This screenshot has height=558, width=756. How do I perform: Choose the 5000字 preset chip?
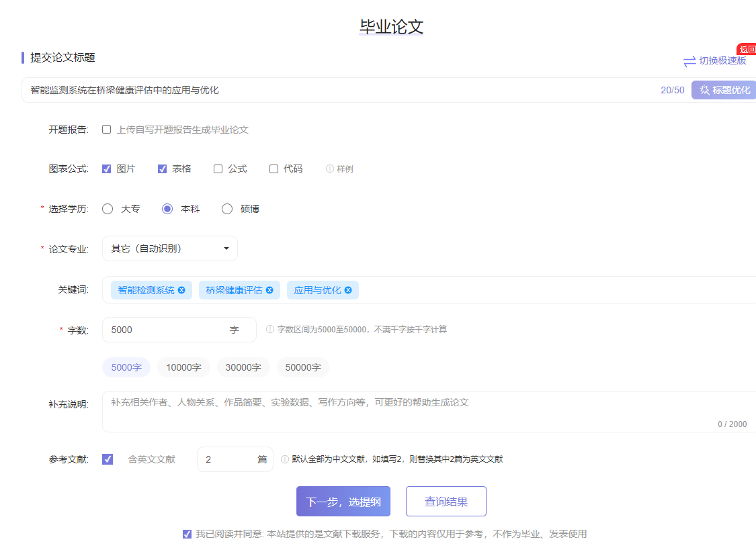click(126, 367)
